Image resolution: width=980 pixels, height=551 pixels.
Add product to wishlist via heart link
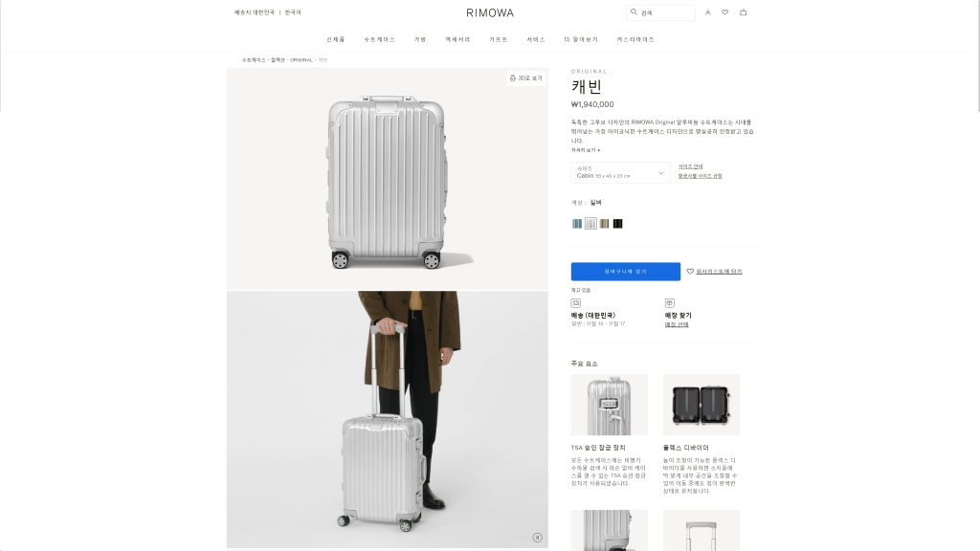point(714,271)
